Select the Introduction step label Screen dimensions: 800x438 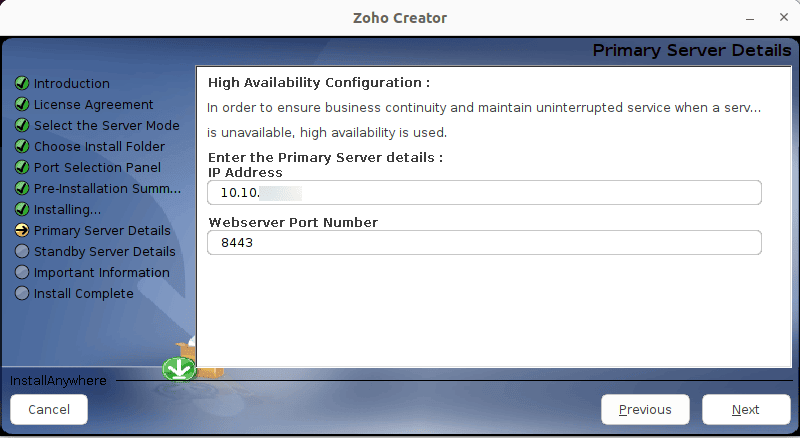[x=72, y=83]
